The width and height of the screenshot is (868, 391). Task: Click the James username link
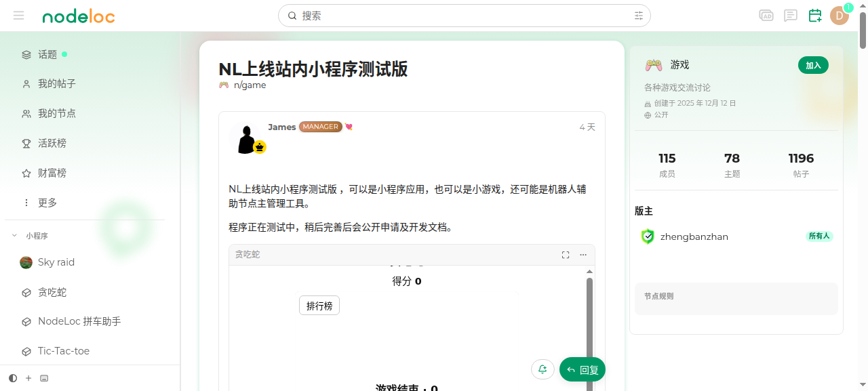[281, 127]
